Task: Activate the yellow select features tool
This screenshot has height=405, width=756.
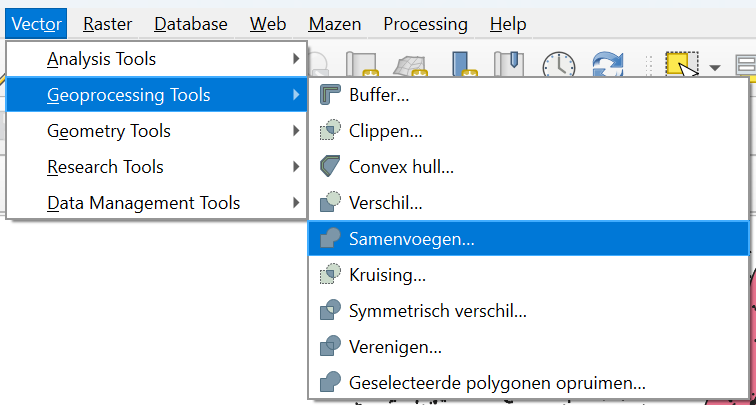Action: coord(682,66)
